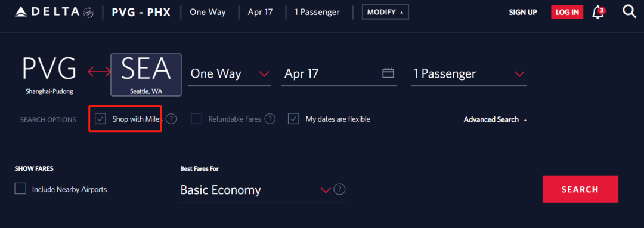
Task: Open the notifications bell icon
Action: (599, 12)
